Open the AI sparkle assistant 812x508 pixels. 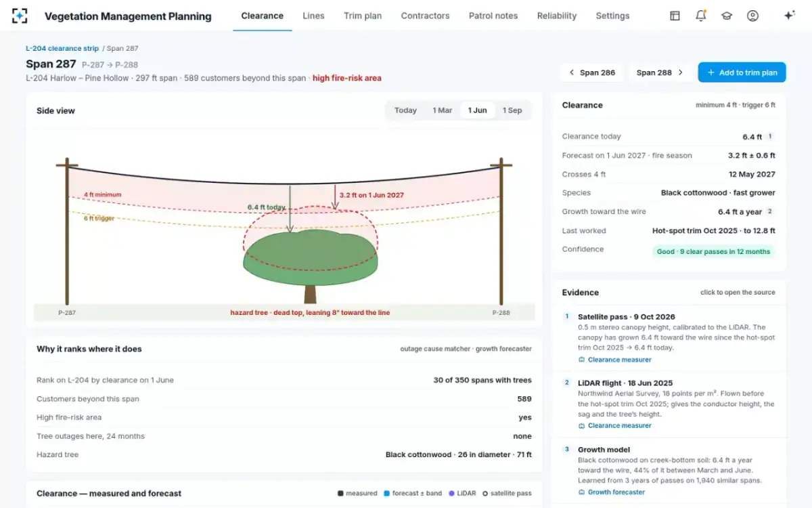[789, 16]
